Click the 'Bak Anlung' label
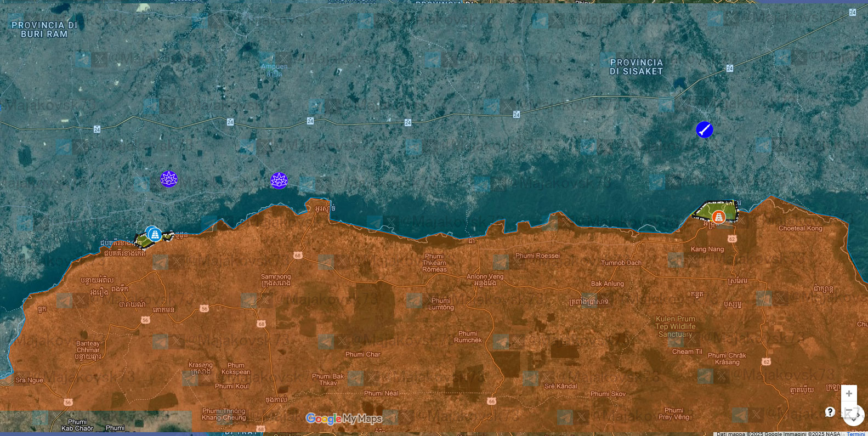The image size is (868, 436). (x=608, y=284)
